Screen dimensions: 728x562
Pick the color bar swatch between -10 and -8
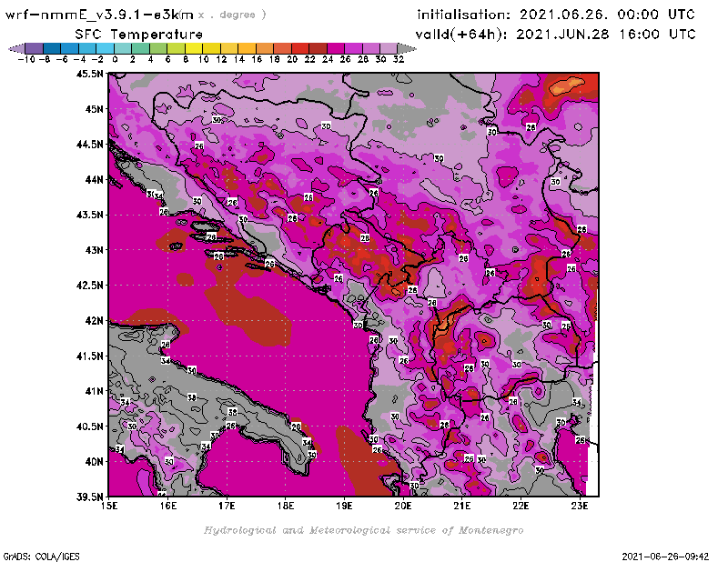click(x=35, y=48)
